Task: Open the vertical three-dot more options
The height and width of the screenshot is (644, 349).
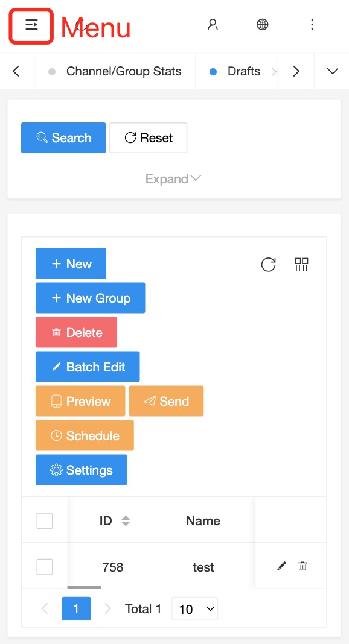Action: click(x=312, y=25)
